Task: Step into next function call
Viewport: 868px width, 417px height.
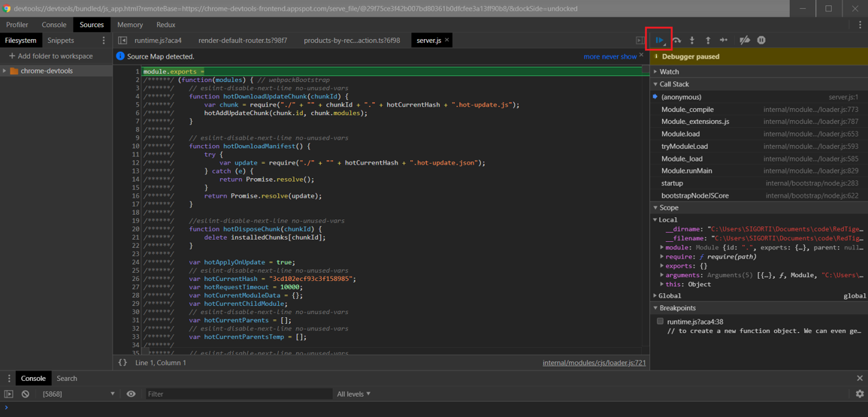Action: point(692,40)
